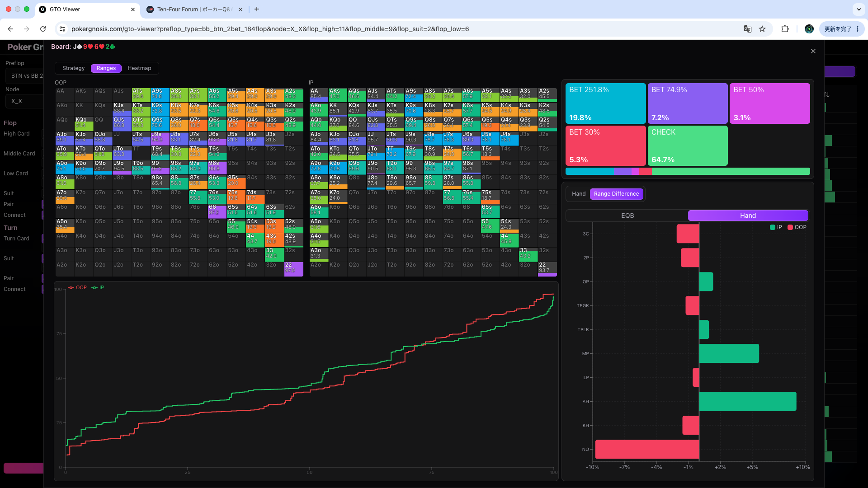Image resolution: width=868 pixels, height=488 pixels.
Task: Expand the tab search dropdown chevron
Action: (x=859, y=9)
